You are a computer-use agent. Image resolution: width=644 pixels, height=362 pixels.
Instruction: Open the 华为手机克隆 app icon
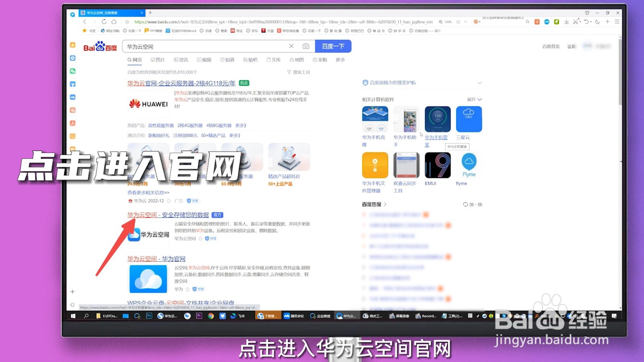click(x=375, y=119)
